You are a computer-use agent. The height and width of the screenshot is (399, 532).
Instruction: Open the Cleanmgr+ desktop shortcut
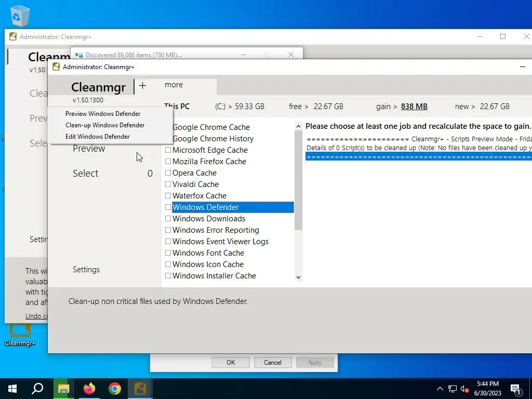tap(20, 335)
